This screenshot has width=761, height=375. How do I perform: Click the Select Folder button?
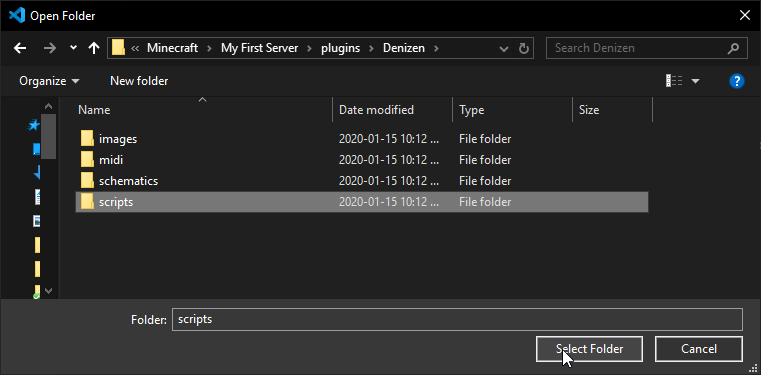coord(589,349)
